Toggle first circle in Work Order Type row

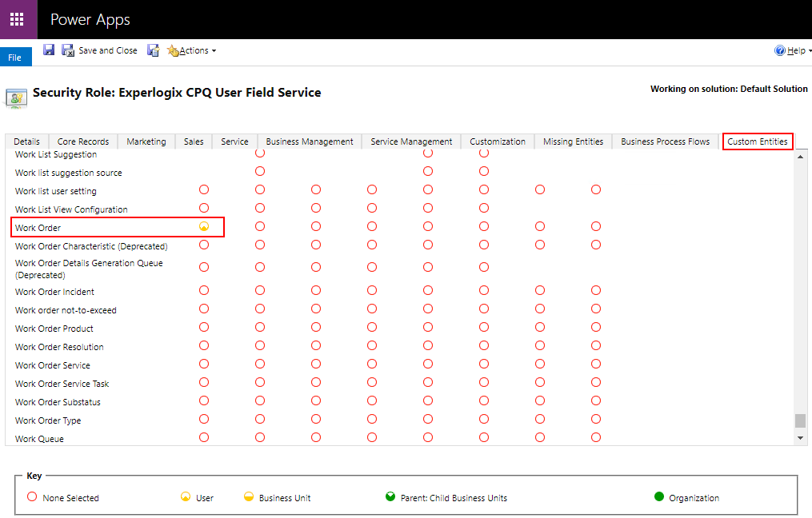click(204, 419)
